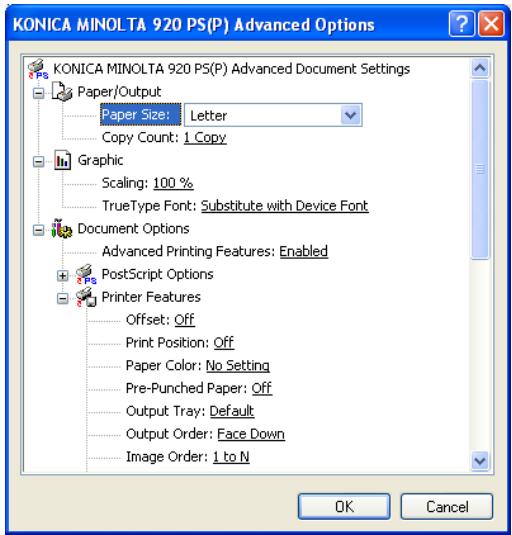The height and width of the screenshot is (535, 512).
Task: Click the OK button
Action: pos(344,507)
